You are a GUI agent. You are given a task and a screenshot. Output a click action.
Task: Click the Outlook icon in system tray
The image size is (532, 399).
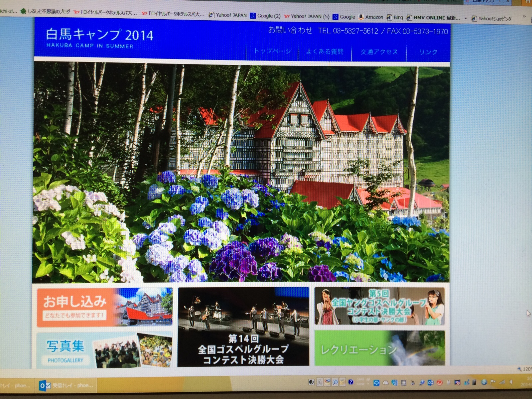430,382
